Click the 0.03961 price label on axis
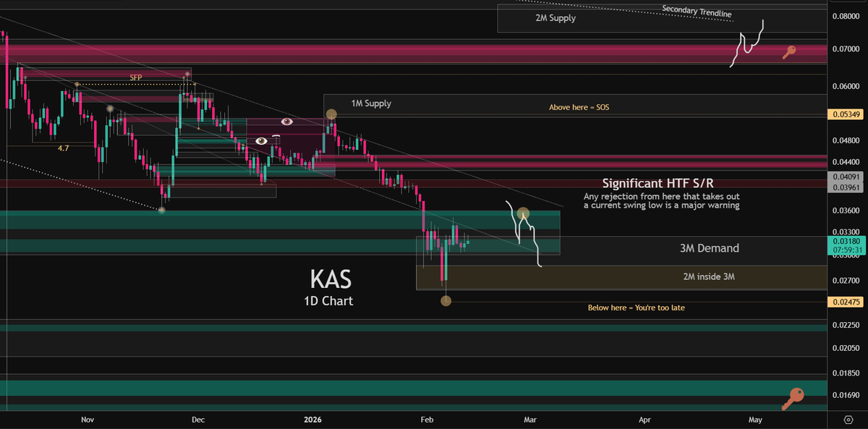868x429 pixels. point(845,187)
